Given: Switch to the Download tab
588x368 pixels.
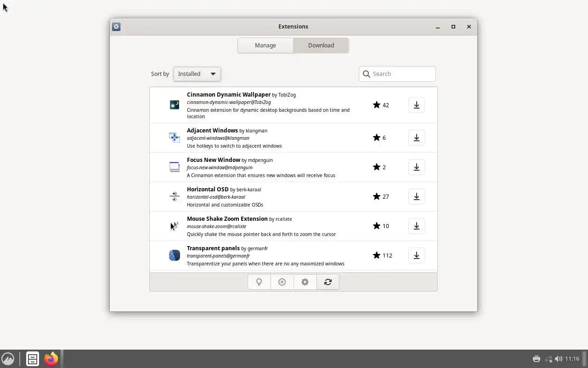Looking at the screenshot, I should pos(321,46).
